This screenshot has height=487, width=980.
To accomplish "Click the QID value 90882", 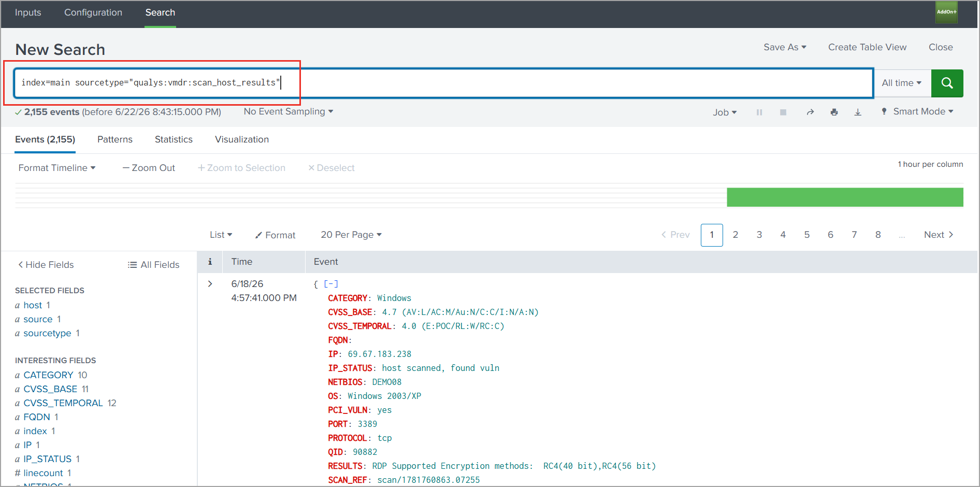I will click(x=365, y=452).
